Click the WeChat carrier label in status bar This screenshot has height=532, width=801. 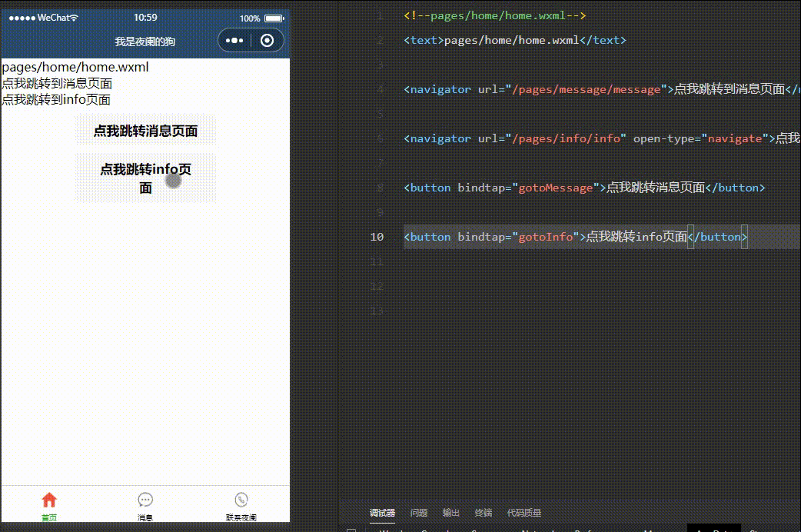click(x=53, y=18)
